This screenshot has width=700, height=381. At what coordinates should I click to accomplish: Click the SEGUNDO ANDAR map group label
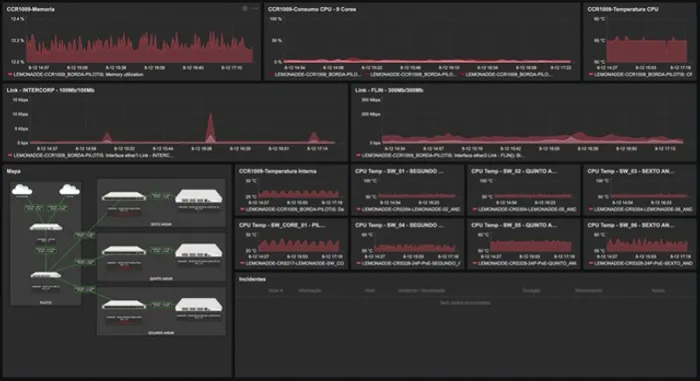(x=161, y=333)
